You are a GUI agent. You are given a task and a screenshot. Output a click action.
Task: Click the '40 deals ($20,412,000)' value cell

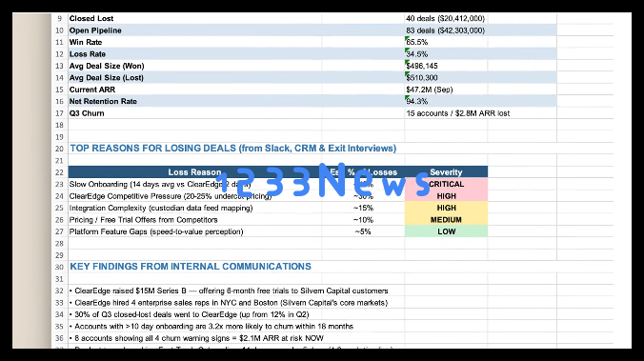pos(446,18)
